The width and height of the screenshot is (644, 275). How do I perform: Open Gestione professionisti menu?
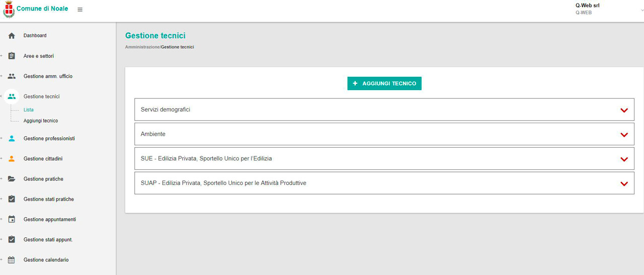point(49,139)
